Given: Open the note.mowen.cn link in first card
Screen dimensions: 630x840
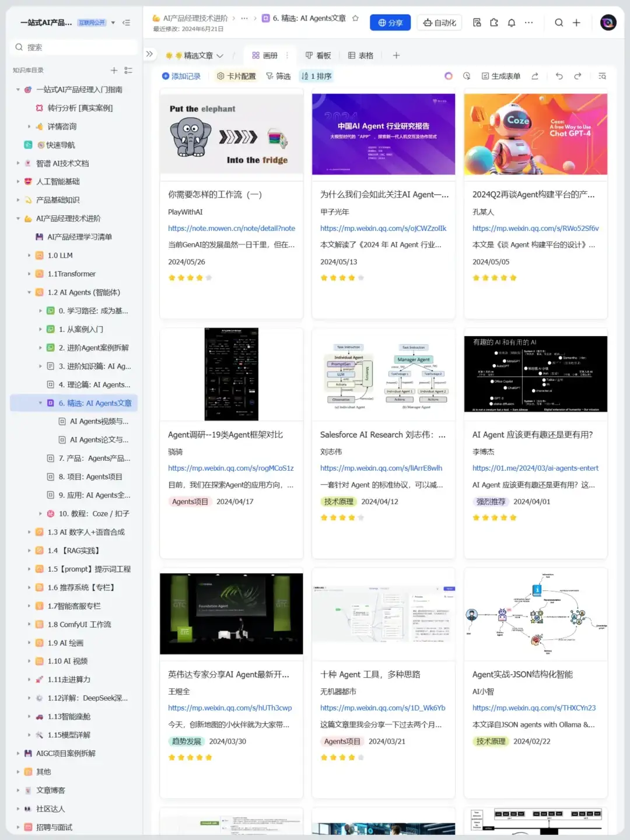Looking at the screenshot, I should tap(231, 229).
